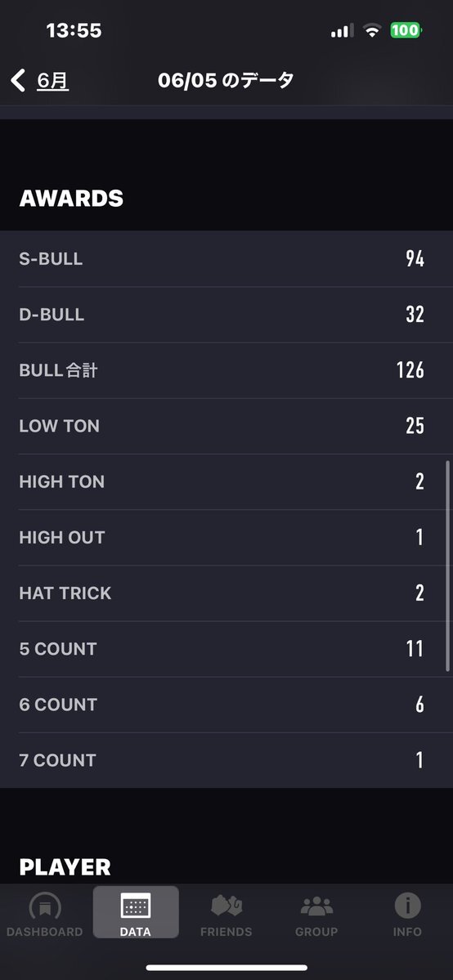Open the Info circle icon
This screenshot has height=980, width=453.
coord(407,906)
